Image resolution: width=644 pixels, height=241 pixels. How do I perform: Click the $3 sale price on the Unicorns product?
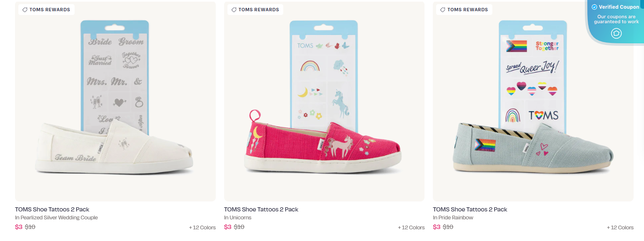click(227, 227)
